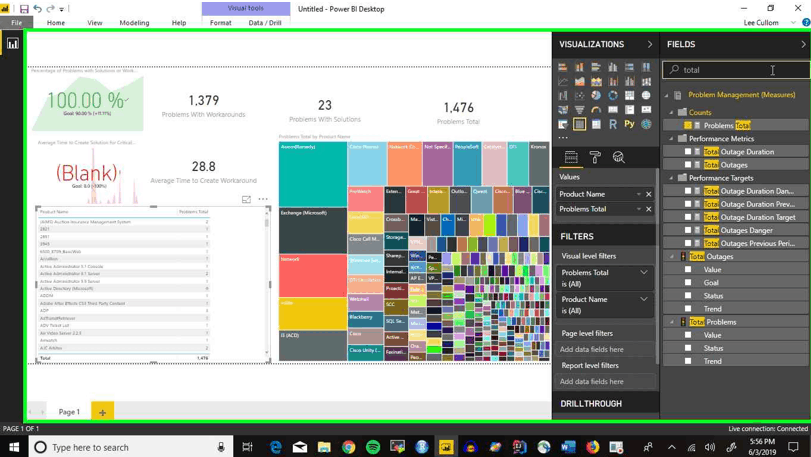
Task: Open the Analytics magnifier pane
Action: tap(619, 157)
